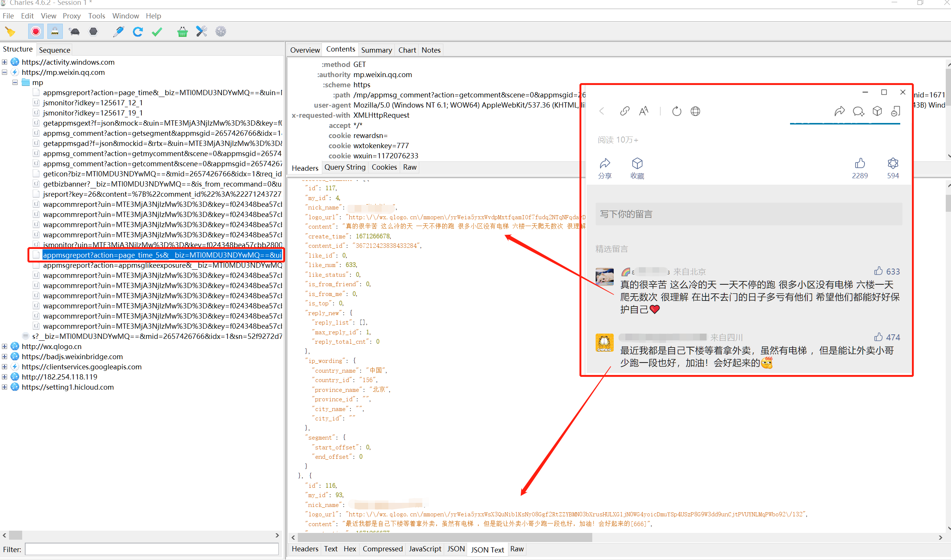Click the cube collect icon at top right

click(877, 111)
